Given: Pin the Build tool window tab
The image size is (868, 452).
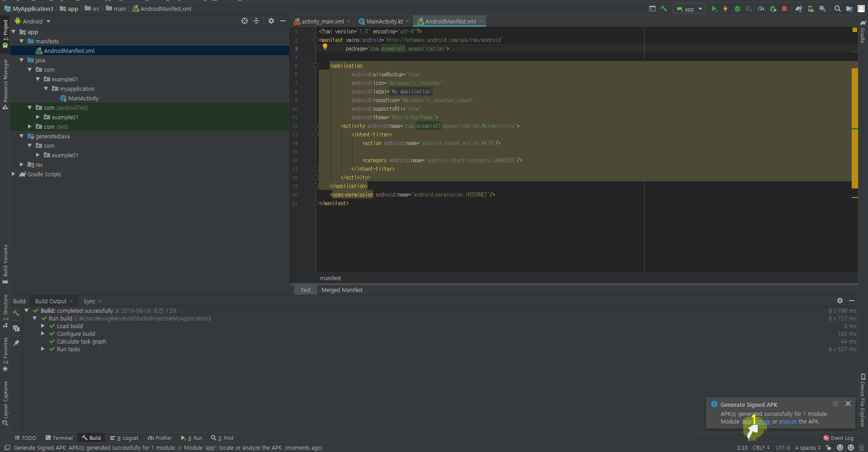Looking at the screenshot, I should (16, 343).
